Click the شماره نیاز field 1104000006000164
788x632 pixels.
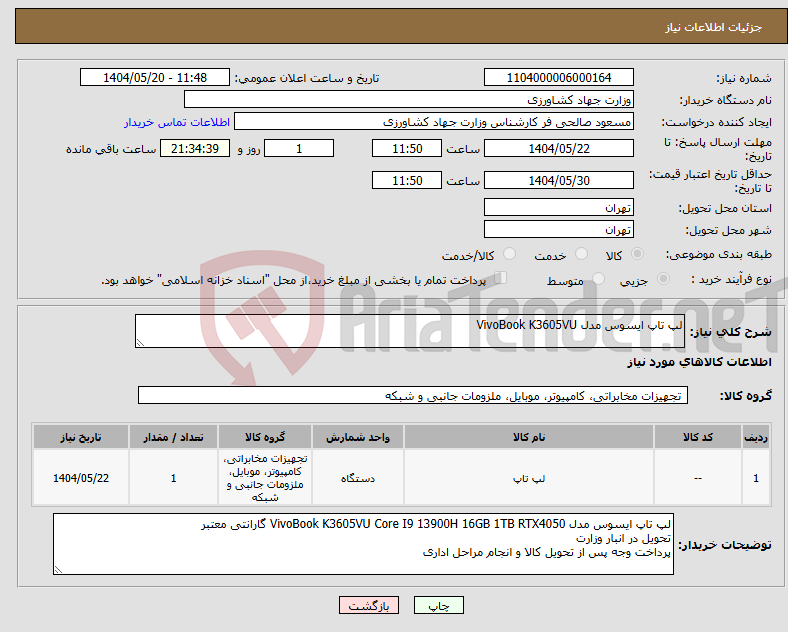(x=558, y=77)
